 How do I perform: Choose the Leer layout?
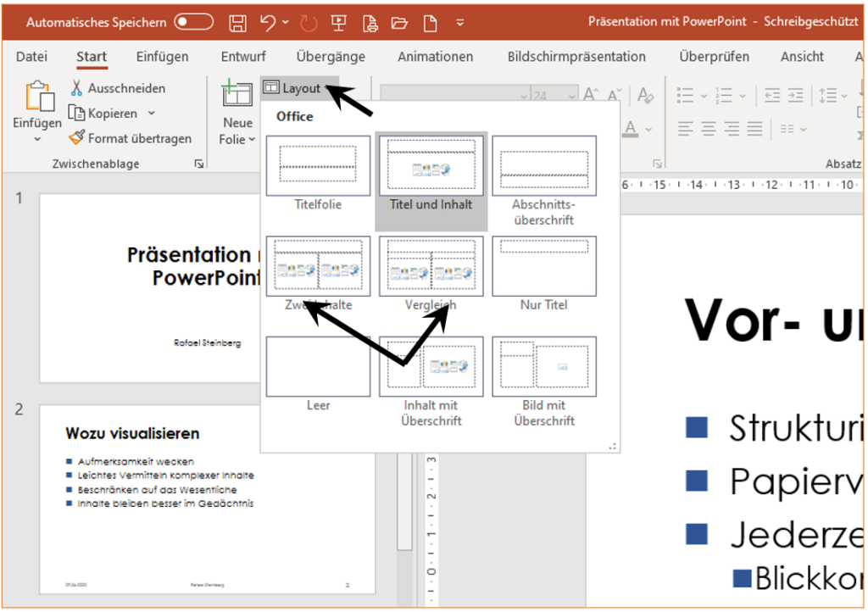(x=319, y=375)
